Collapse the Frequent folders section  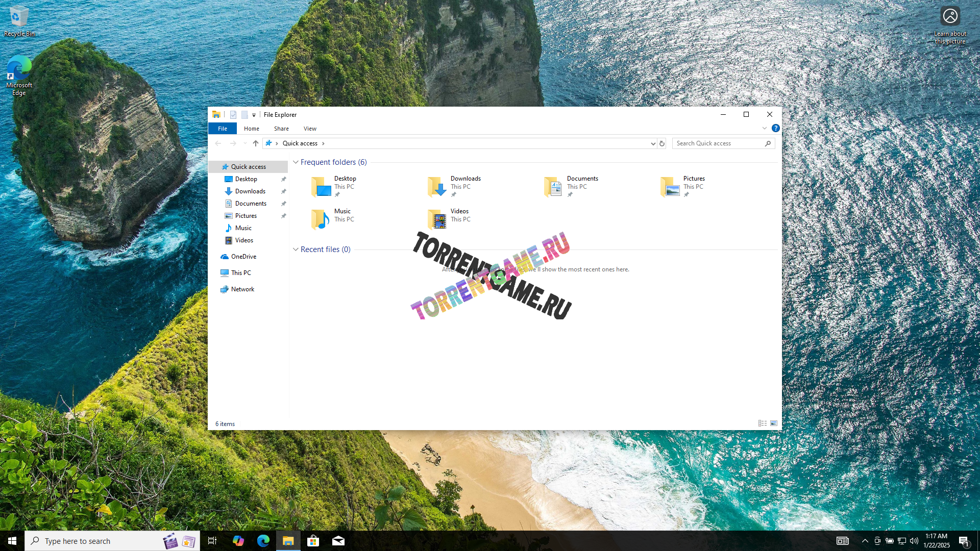pos(296,162)
